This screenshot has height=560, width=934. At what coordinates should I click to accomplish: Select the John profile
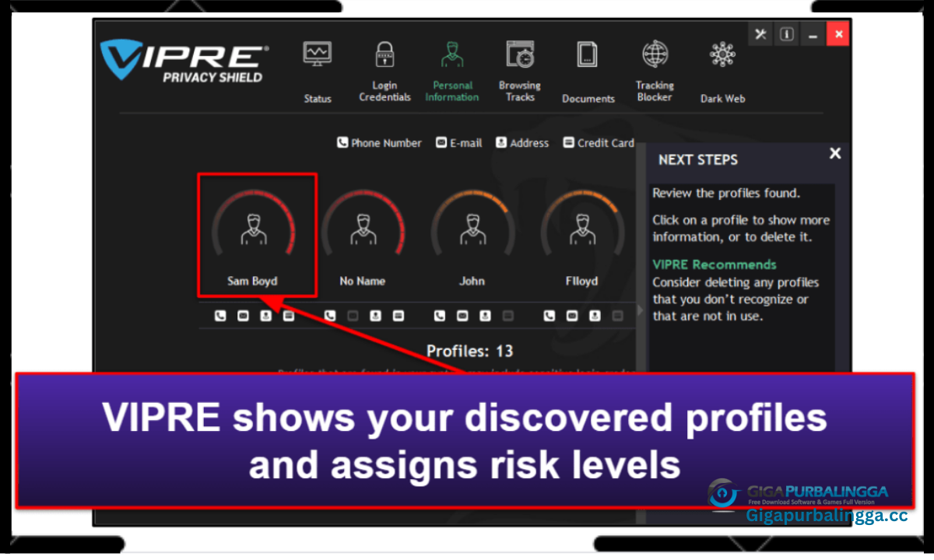coord(472,237)
